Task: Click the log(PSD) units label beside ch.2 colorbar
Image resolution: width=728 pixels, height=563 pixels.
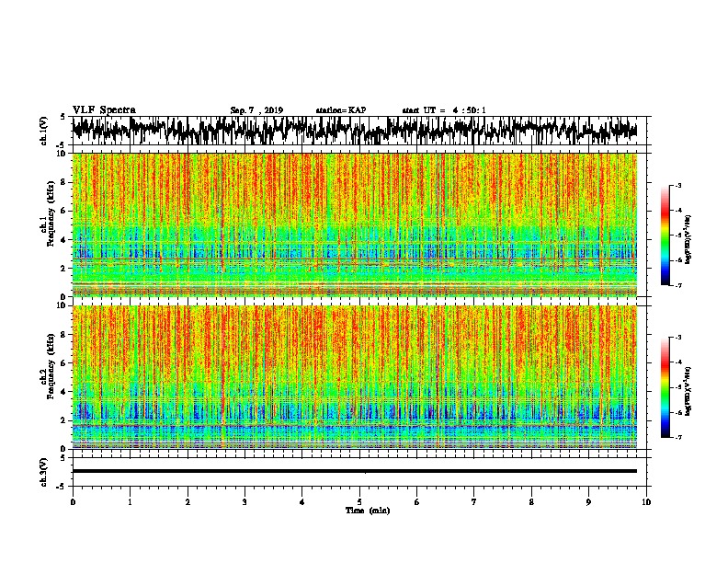Action: [x=688, y=391]
